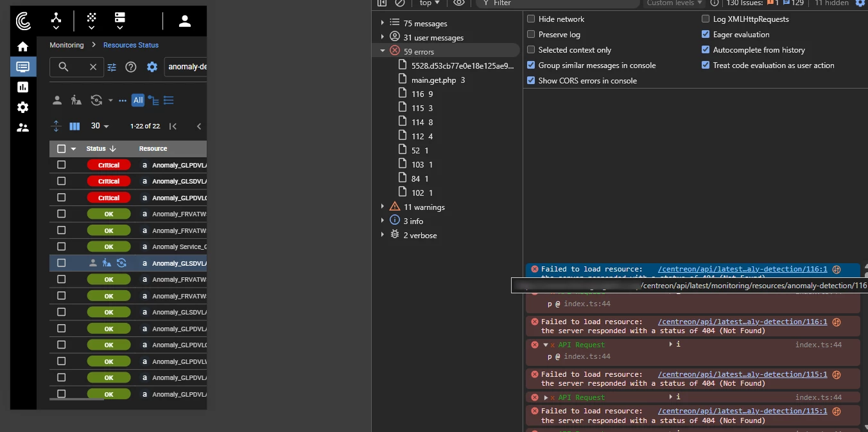Click the search help question mark icon
868x432 pixels.
pyautogui.click(x=131, y=67)
